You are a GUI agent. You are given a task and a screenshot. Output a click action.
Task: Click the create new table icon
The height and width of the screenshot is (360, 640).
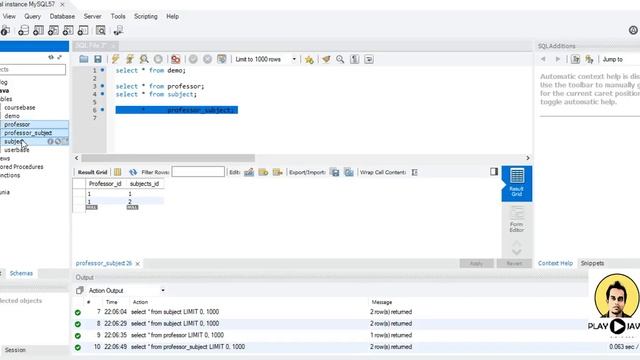tap(38, 30)
